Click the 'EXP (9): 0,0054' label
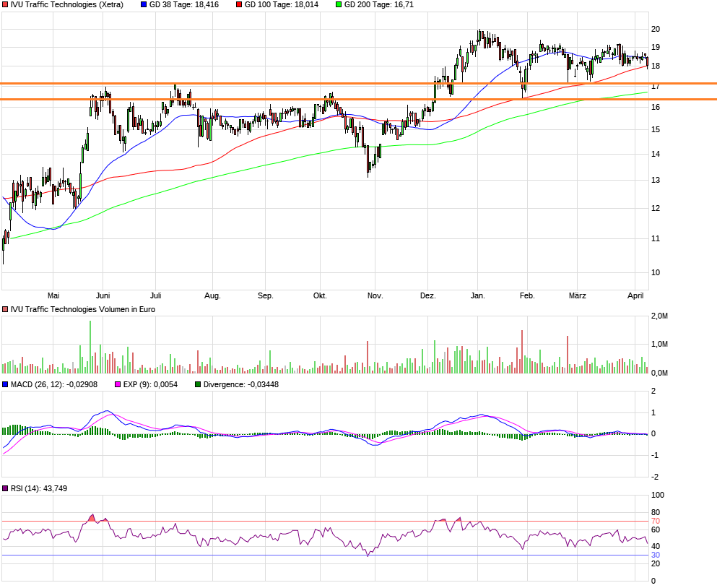The image size is (717, 588). pyautogui.click(x=150, y=384)
